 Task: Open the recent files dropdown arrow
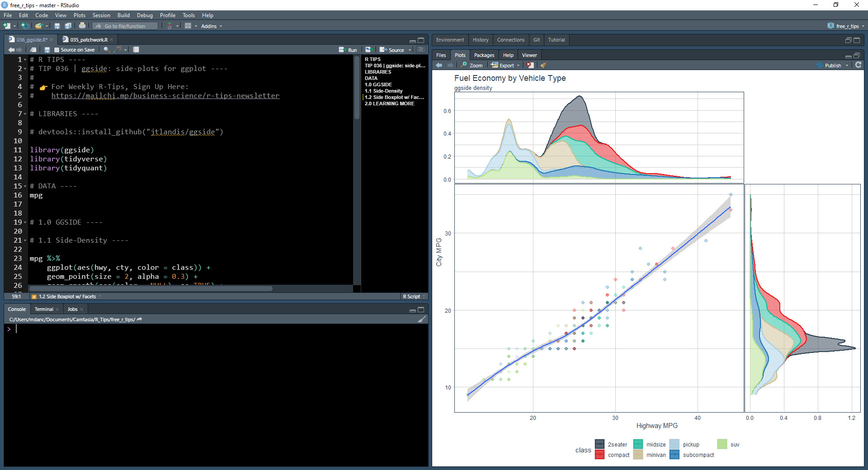point(47,26)
